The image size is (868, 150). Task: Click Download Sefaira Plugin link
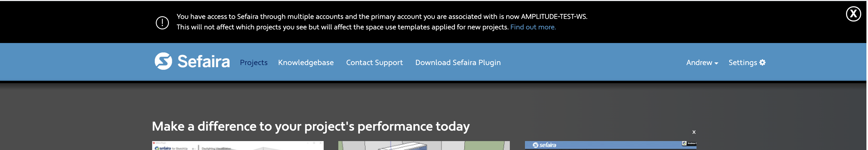tap(458, 62)
